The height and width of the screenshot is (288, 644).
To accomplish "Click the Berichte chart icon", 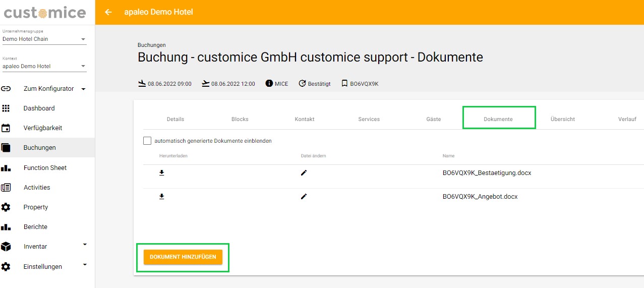I will (6, 227).
